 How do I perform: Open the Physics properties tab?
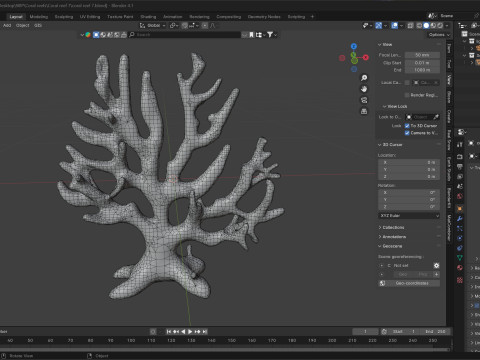tap(460, 238)
